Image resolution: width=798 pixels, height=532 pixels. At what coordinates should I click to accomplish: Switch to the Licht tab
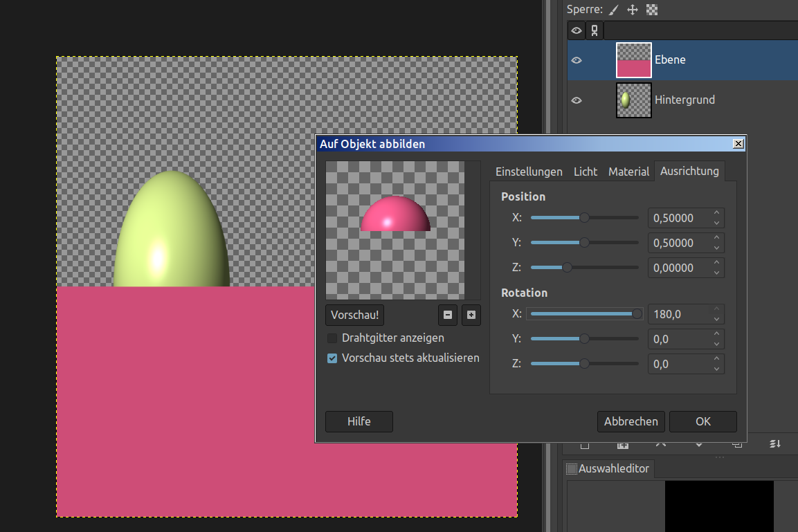(x=585, y=172)
